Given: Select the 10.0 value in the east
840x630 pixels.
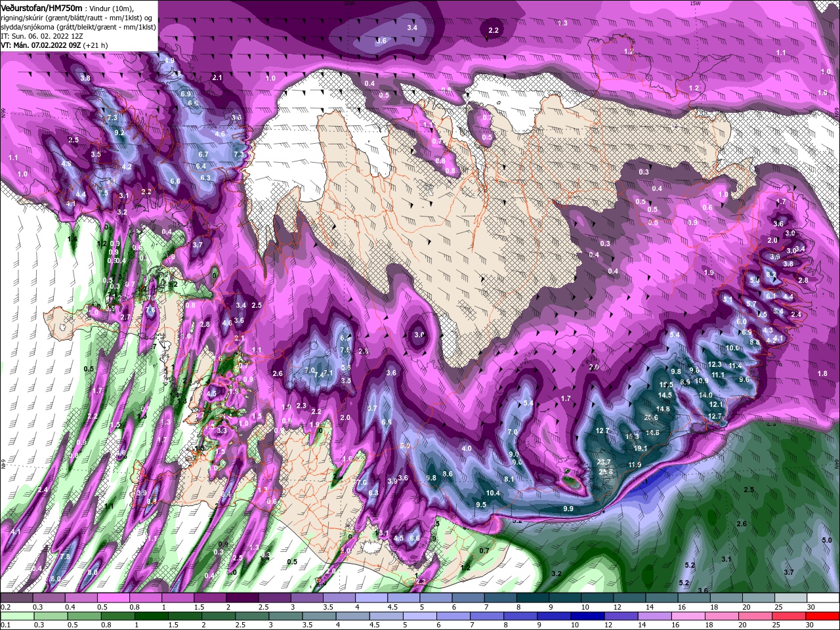Looking at the screenshot, I should click(x=732, y=348).
